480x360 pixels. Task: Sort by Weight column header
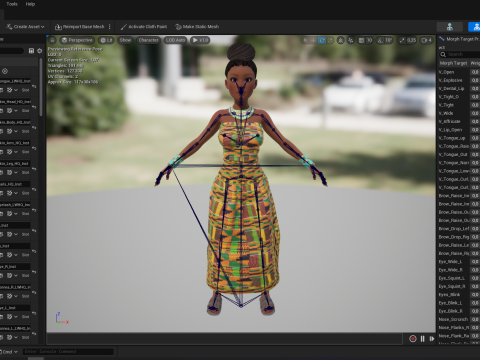[475, 63]
